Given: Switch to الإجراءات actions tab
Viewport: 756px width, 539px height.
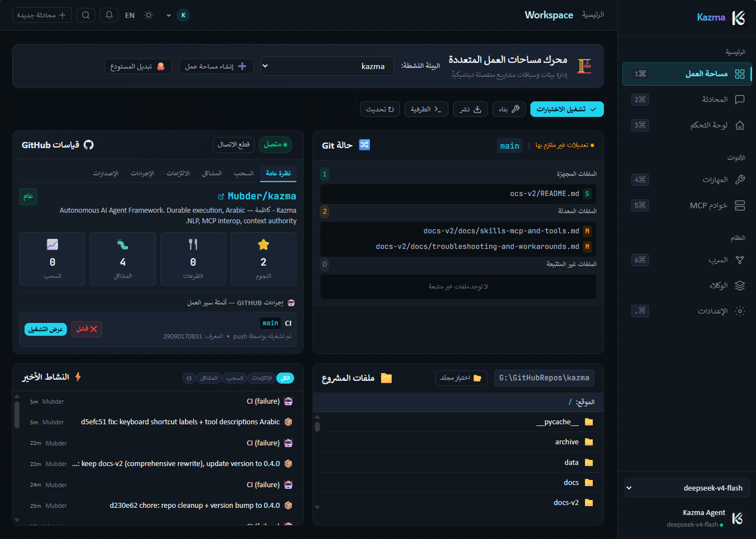Looking at the screenshot, I should tap(143, 173).
